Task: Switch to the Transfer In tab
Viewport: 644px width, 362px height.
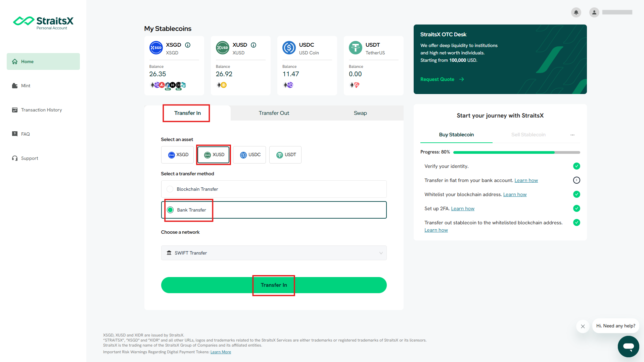Action: click(187, 113)
